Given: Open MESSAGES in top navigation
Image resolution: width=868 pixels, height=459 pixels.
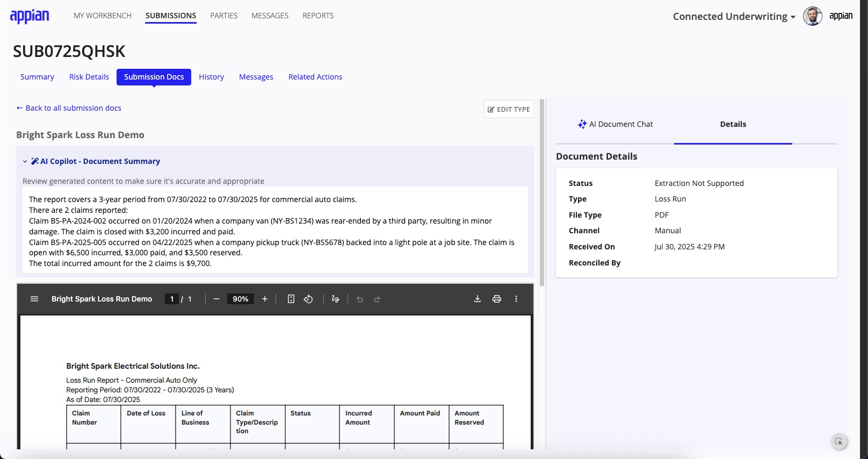Looking at the screenshot, I should [270, 16].
